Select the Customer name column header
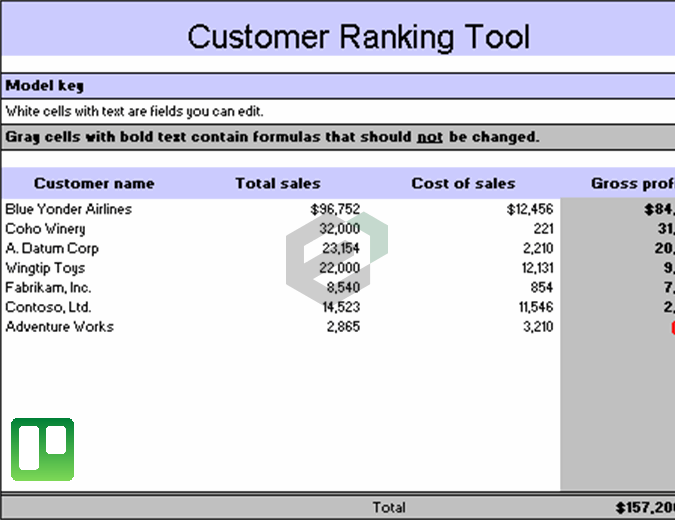This screenshot has height=520, width=675. click(x=94, y=183)
